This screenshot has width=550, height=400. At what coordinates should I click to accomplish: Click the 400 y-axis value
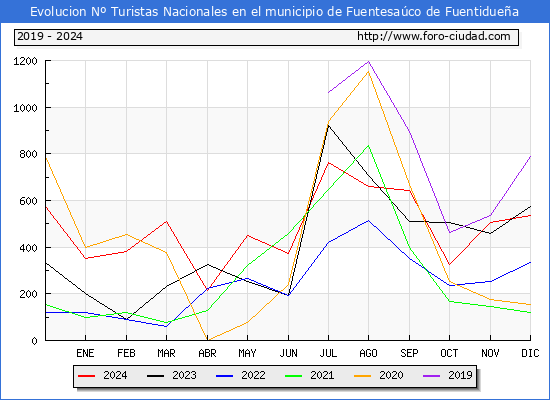click(x=28, y=248)
